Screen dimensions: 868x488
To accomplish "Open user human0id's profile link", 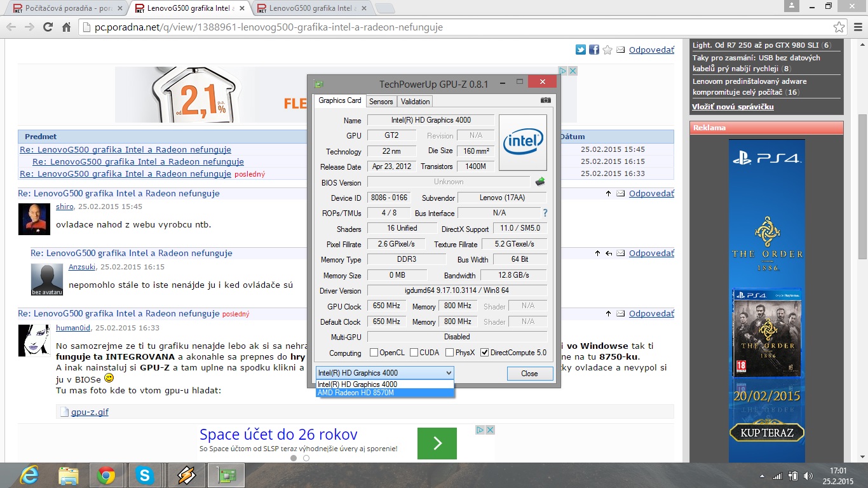I will (73, 328).
